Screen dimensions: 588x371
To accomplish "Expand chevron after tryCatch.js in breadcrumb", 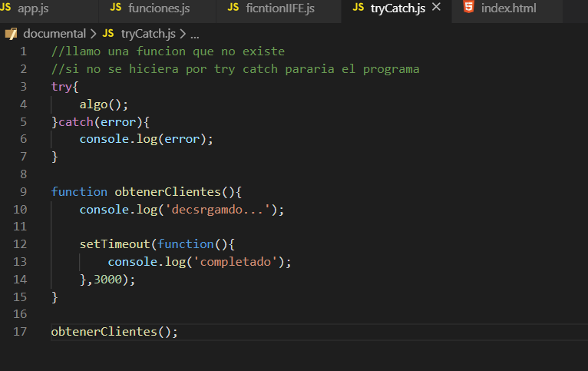I will click(183, 34).
